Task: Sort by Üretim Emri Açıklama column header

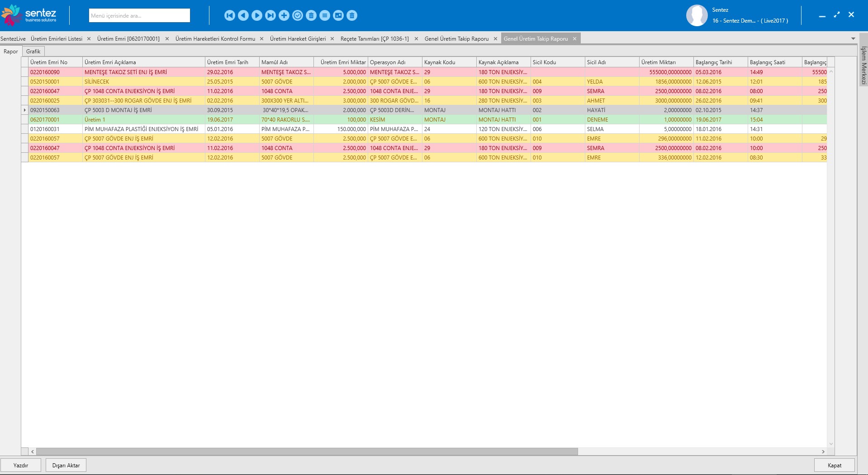Action: 144,62
